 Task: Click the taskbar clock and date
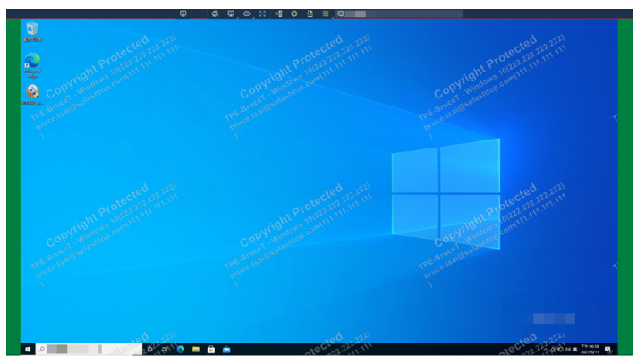coord(590,350)
